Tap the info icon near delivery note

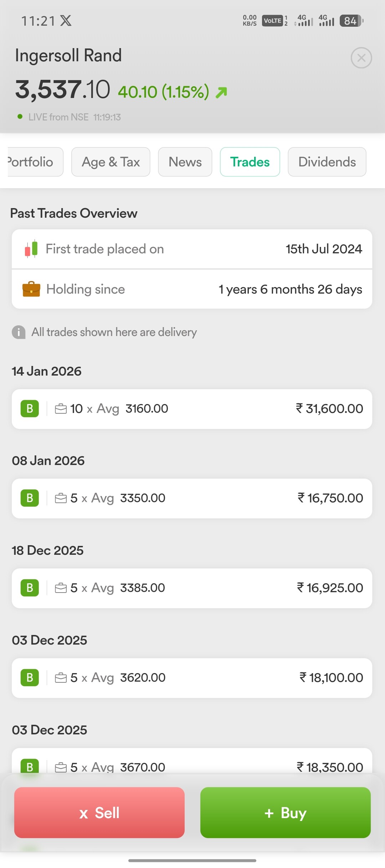point(19,332)
